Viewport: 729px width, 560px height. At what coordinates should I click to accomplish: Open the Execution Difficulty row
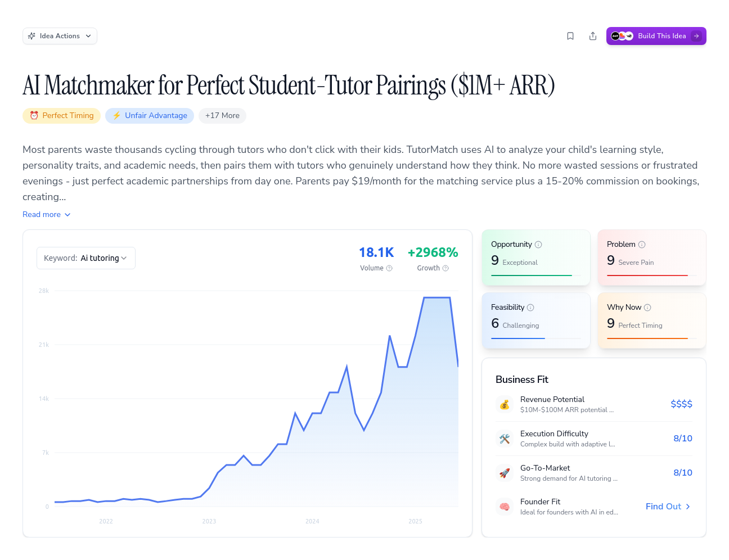[594, 439]
